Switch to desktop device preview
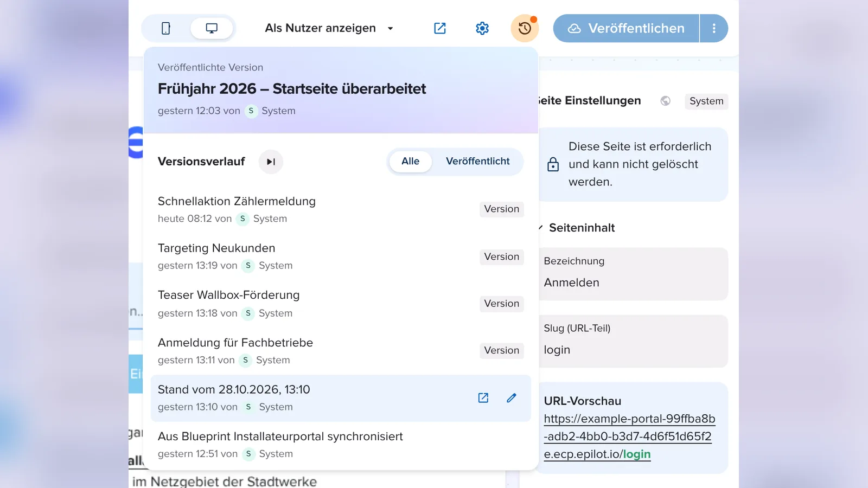The image size is (868, 488). click(x=212, y=28)
